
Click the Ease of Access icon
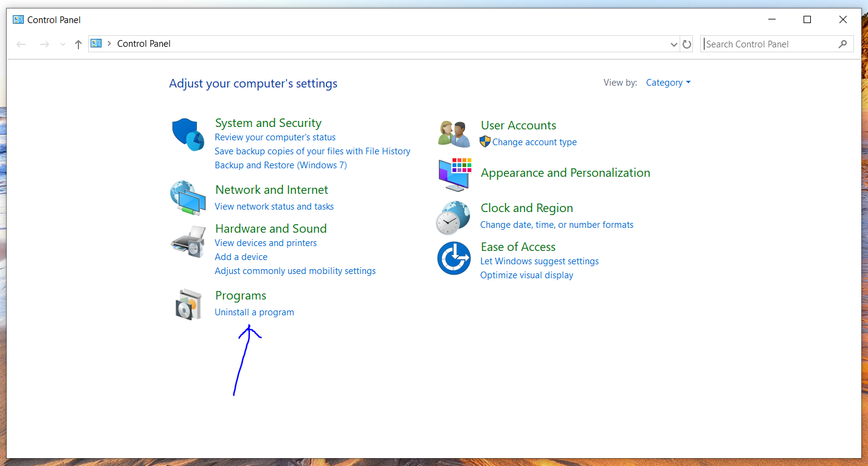[x=453, y=258]
